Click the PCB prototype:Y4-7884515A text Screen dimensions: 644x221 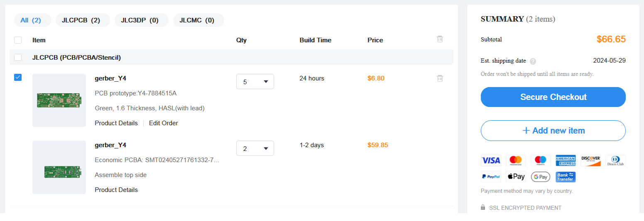[x=136, y=93]
